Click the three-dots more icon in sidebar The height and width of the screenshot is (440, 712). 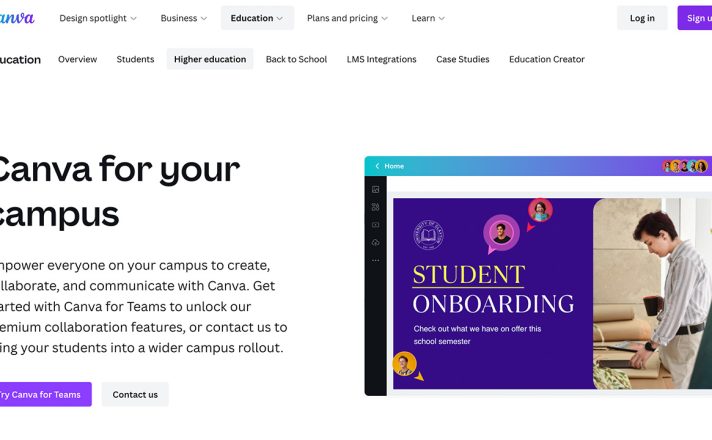pos(376,260)
